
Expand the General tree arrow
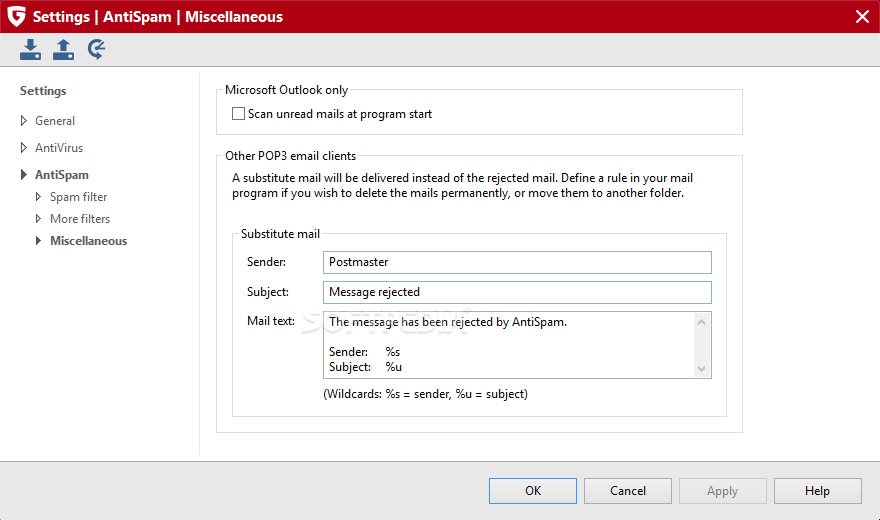pos(24,121)
